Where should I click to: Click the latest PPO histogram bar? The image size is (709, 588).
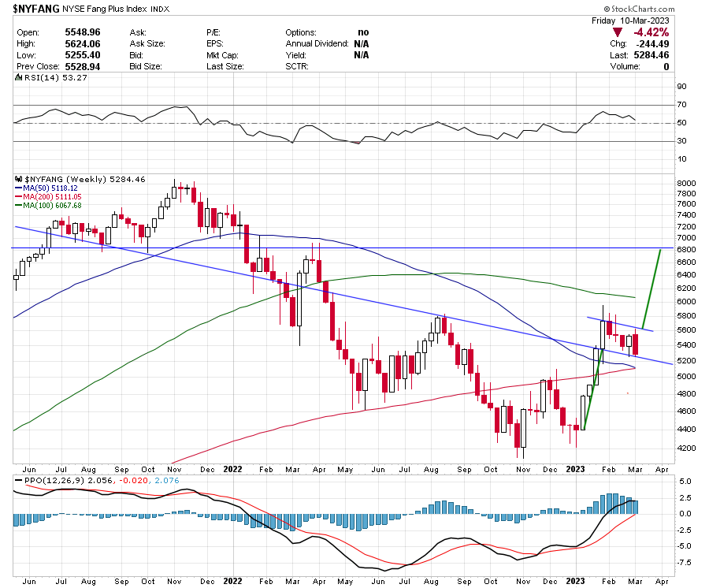pos(635,507)
